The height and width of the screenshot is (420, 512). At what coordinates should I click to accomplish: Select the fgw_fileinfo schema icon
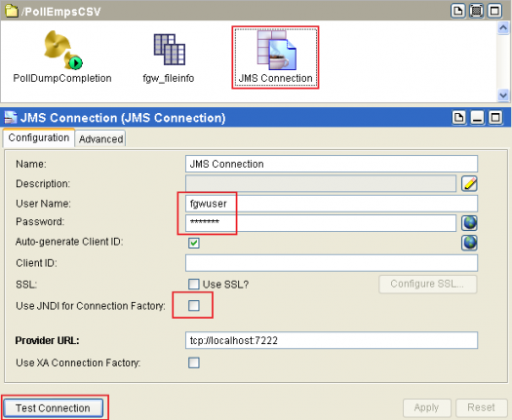pyautogui.click(x=169, y=50)
